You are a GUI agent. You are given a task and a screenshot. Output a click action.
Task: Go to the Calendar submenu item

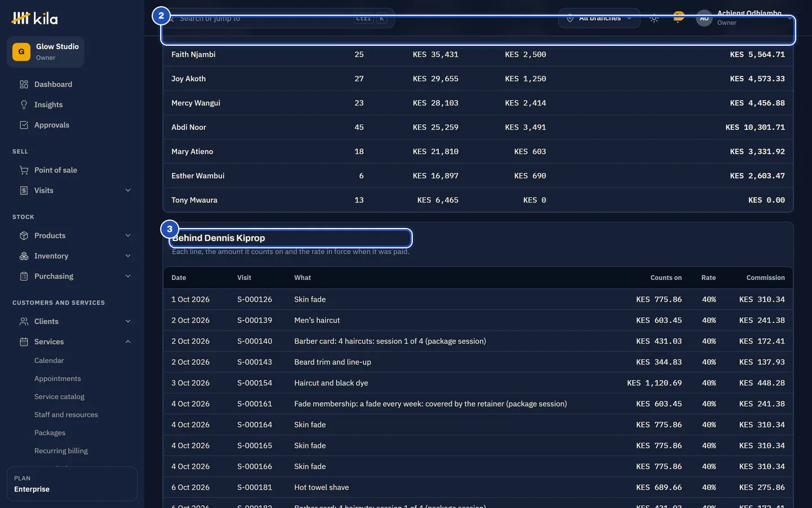coord(49,361)
